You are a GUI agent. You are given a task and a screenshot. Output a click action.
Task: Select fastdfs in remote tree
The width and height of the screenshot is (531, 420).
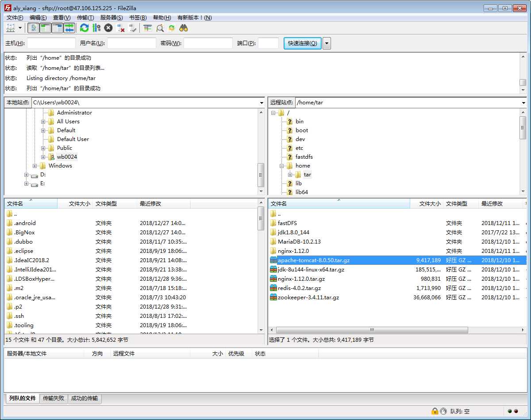click(x=304, y=157)
